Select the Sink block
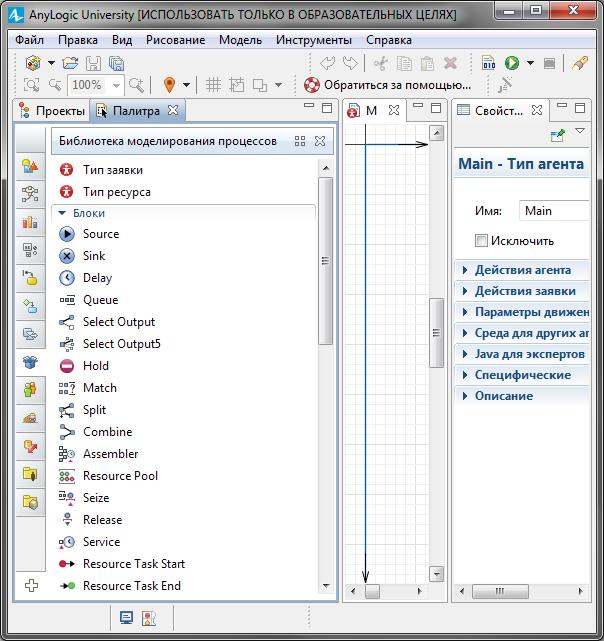 click(94, 256)
